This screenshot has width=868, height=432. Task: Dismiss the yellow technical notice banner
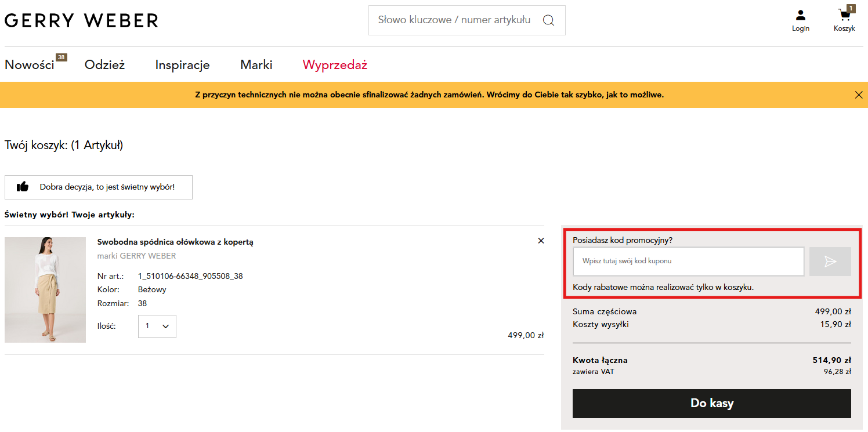[x=859, y=95]
